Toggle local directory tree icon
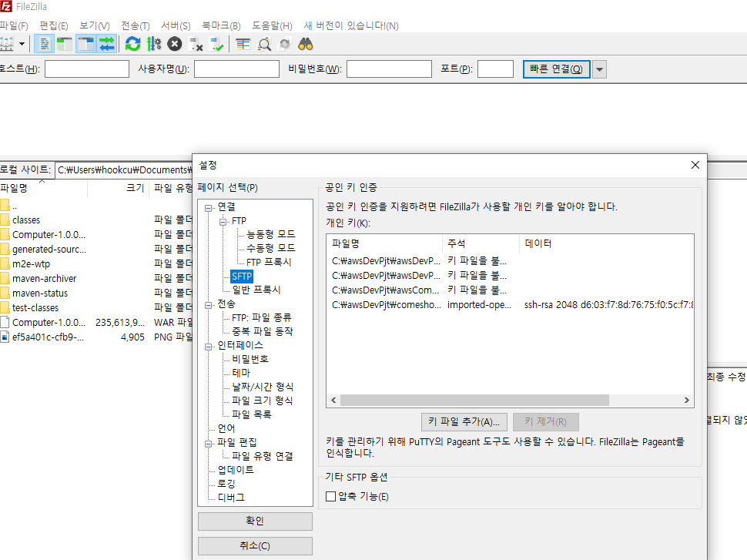Screen dimensions: 747x560 tap(65, 45)
